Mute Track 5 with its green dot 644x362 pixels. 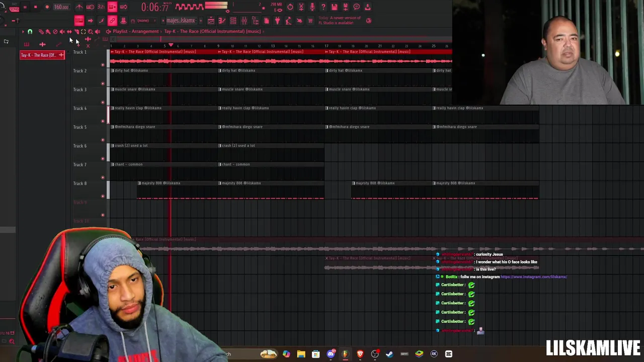pyautogui.click(x=103, y=140)
